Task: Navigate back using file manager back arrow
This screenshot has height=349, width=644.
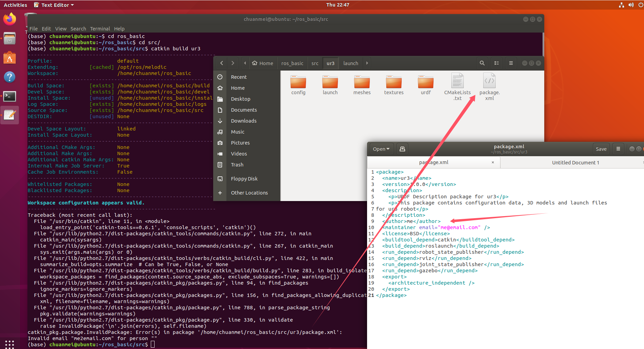Action: coord(221,63)
